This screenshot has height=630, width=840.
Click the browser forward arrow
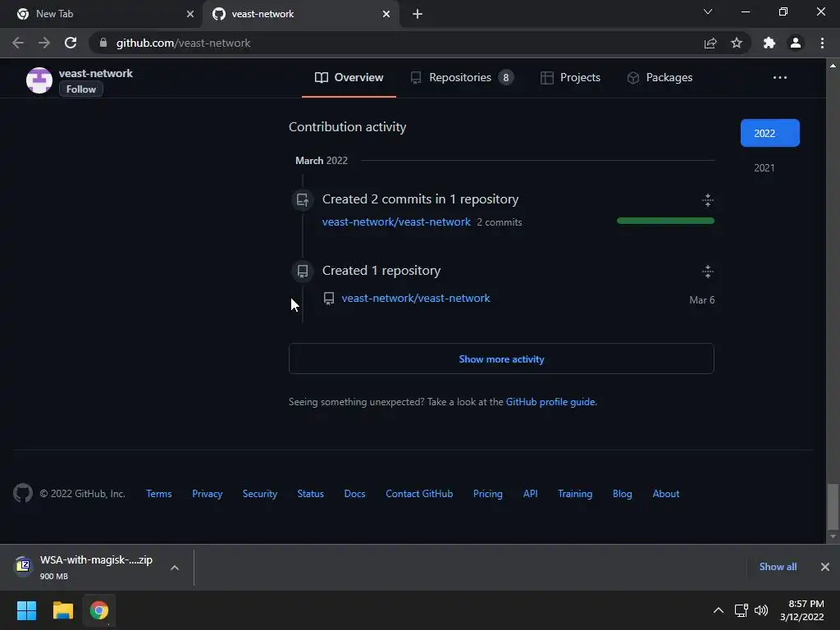[x=44, y=43]
